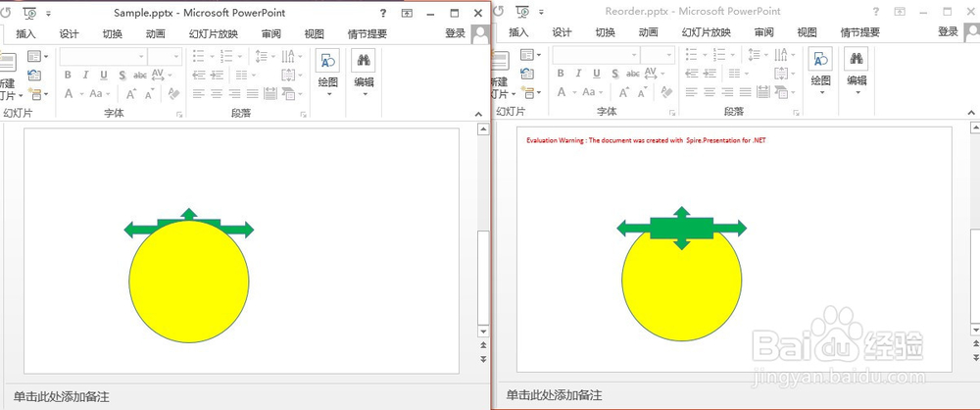Open 情节提要 tab in Reorder.pptx window
This screenshot has width=980, height=410.
coord(860,32)
